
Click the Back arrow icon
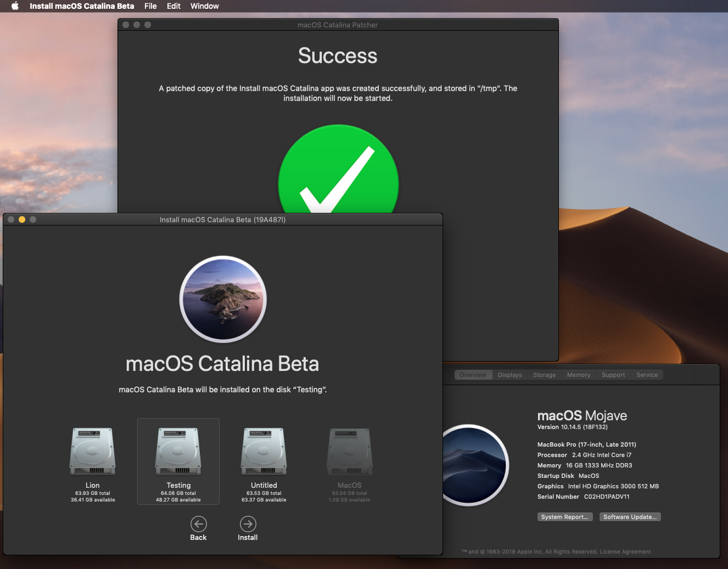click(x=199, y=524)
